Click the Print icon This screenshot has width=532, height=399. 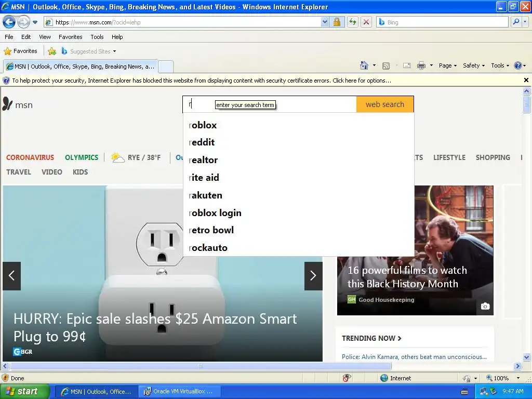coord(421,65)
